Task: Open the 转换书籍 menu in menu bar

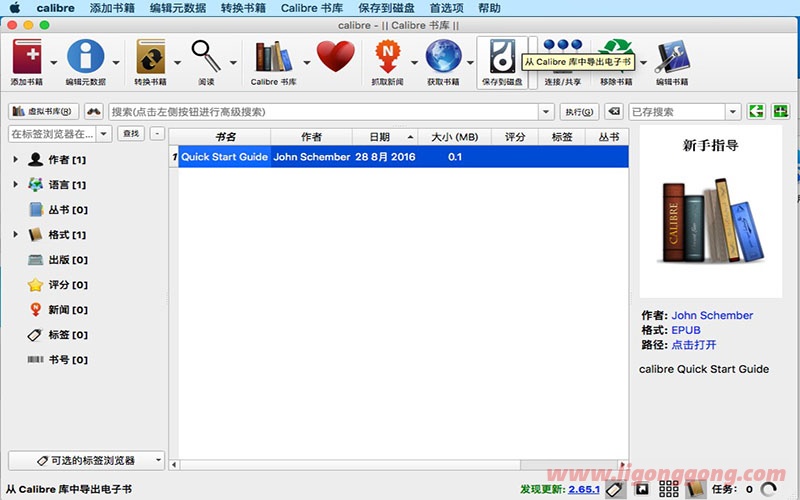Action: pyautogui.click(x=243, y=8)
